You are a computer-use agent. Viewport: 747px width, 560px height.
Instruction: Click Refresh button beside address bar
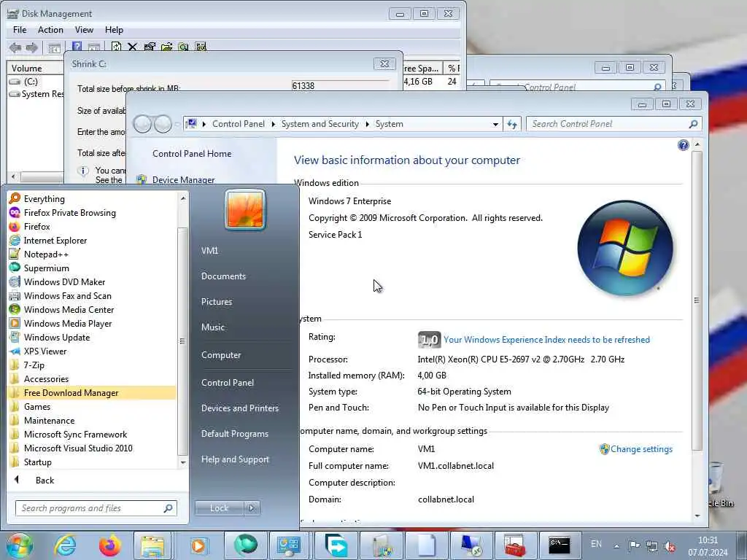coord(512,124)
